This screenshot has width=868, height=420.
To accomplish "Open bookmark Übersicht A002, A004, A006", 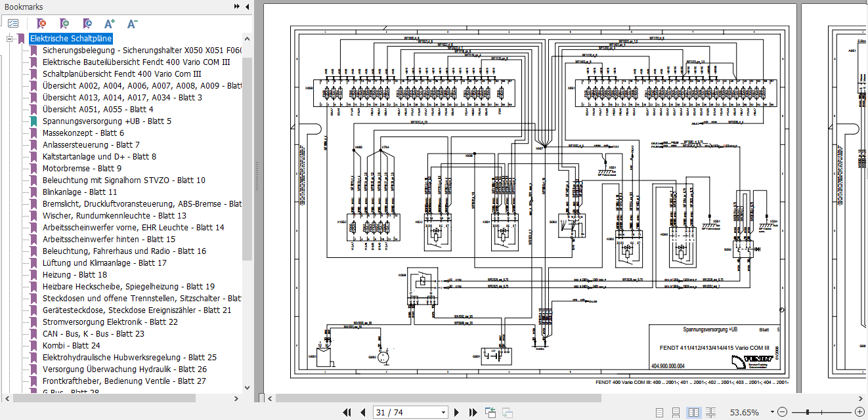I will (x=142, y=86).
